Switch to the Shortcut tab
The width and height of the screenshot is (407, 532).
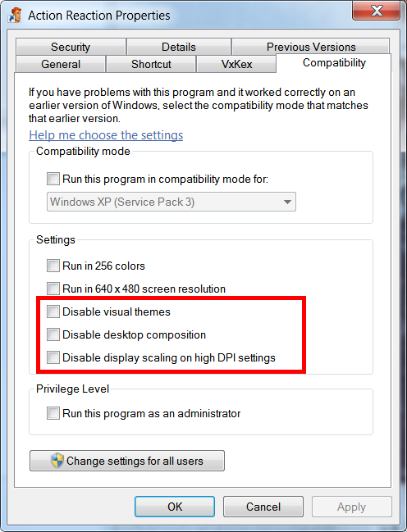[x=151, y=64]
